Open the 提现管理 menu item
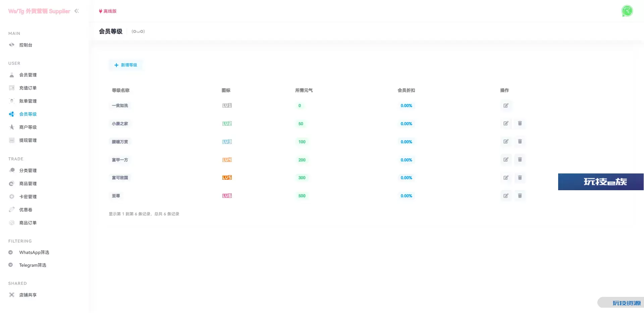Image resolution: width=644 pixels, height=313 pixels. click(x=28, y=140)
